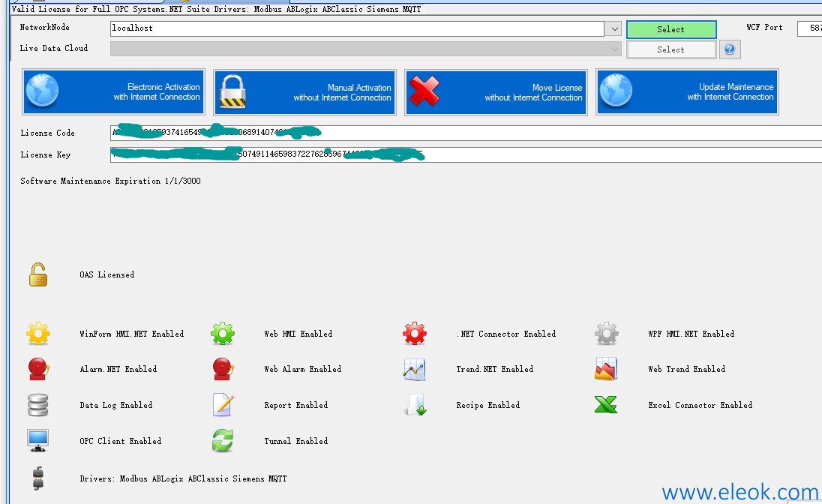Viewport: 822px width, 504px height.
Task: Click the 'Software Maintenance Expiration 1/1/3000' text
Action: pyautogui.click(x=110, y=181)
